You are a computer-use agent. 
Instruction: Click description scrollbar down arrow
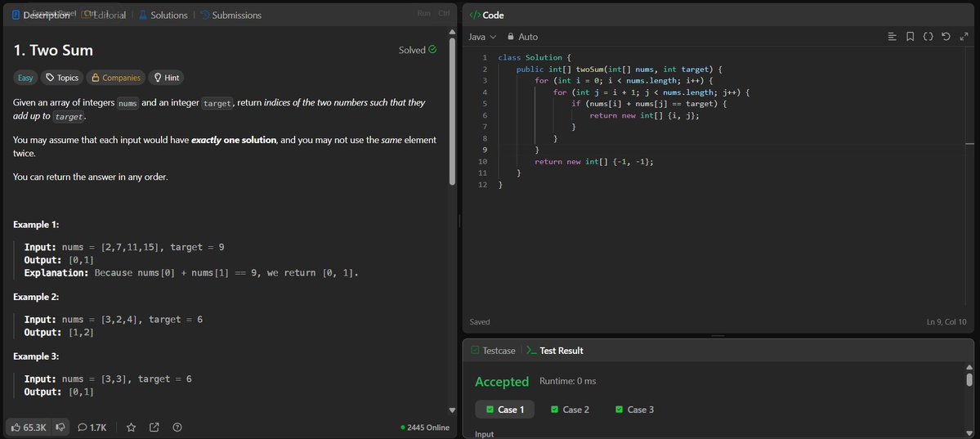coord(453,410)
